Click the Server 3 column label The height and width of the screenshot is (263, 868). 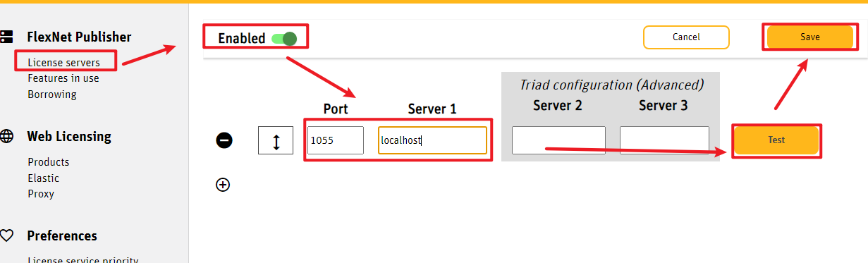tap(663, 106)
